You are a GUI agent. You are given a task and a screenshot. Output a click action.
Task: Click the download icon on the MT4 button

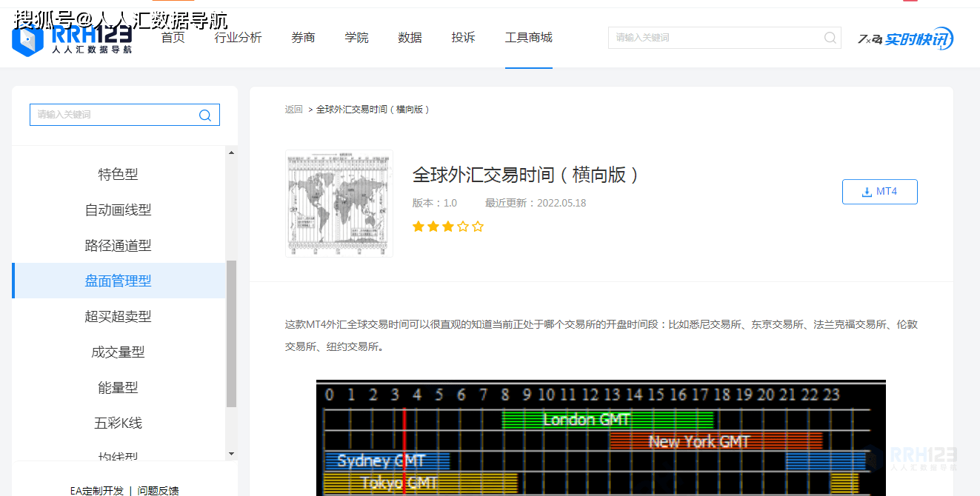(866, 191)
